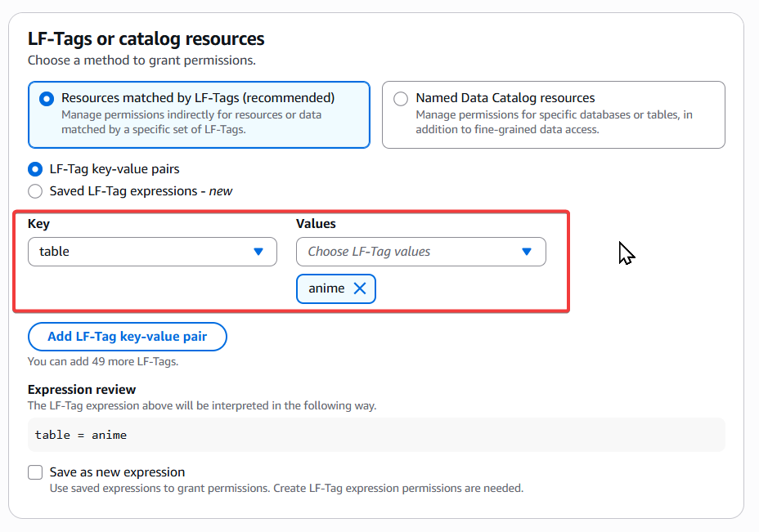Click the "Expression review" heading
The image size is (759, 532).
point(82,389)
